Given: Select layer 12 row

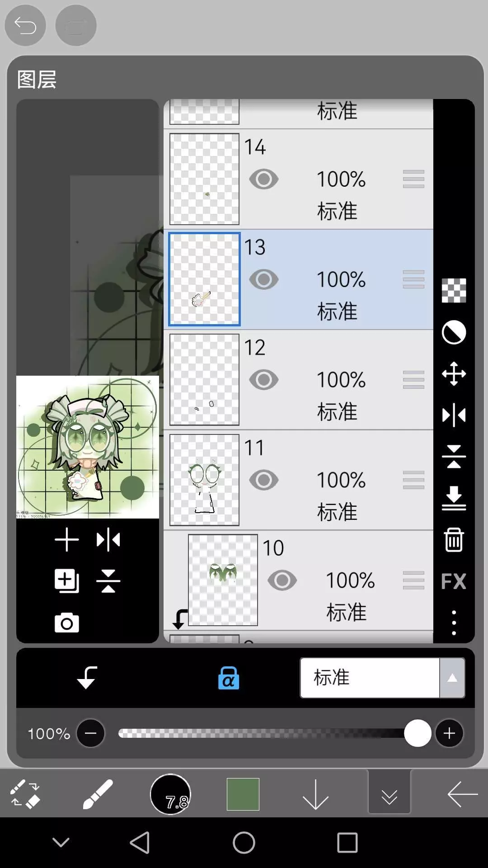Looking at the screenshot, I should pos(298,380).
